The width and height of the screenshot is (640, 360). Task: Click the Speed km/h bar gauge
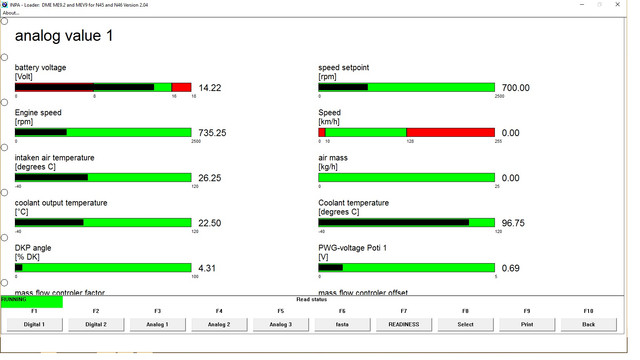407,132
